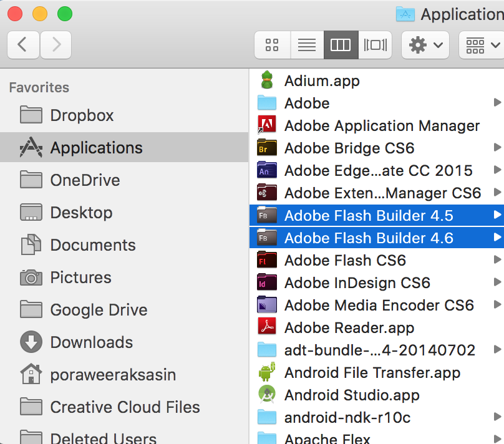Switch to icon view

click(x=272, y=45)
